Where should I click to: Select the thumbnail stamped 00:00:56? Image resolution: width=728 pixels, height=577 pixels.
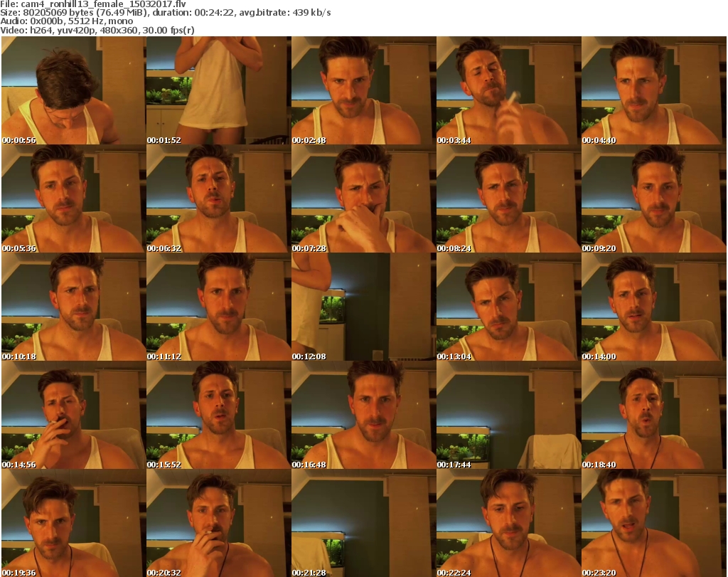click(73, 90)
